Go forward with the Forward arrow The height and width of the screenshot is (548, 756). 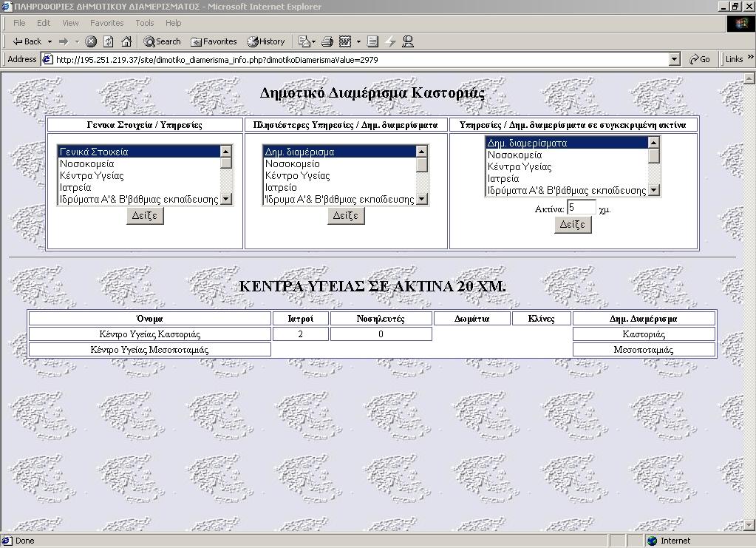click(x=64, y=41)
